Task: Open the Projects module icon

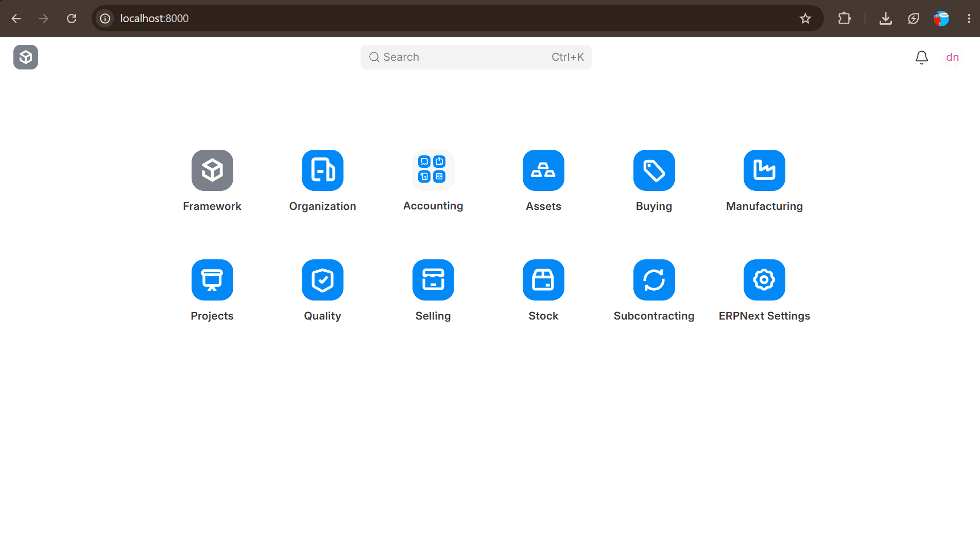Action: tap(212, 280)
